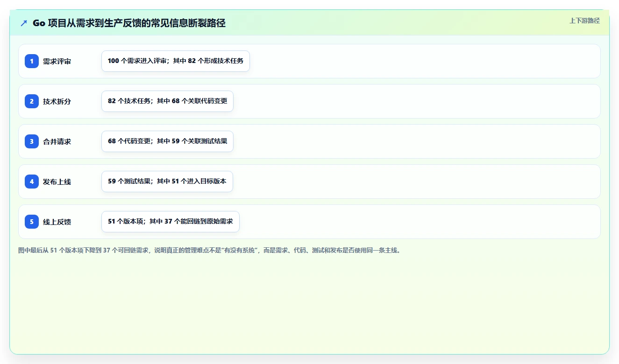
Task: Click the step 4 number badge
Action: pyautogui.click(x=32, y=182)
